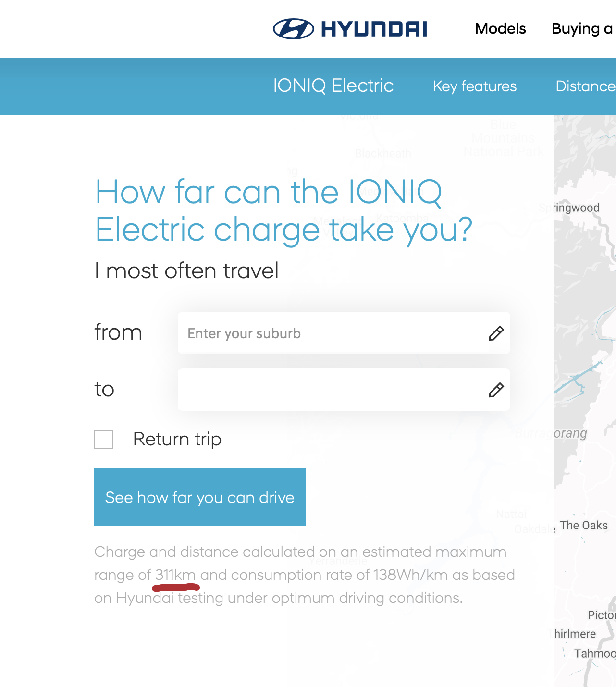Click See how far you can drive
Screen dimensions: 616x687
pos(200,497)
